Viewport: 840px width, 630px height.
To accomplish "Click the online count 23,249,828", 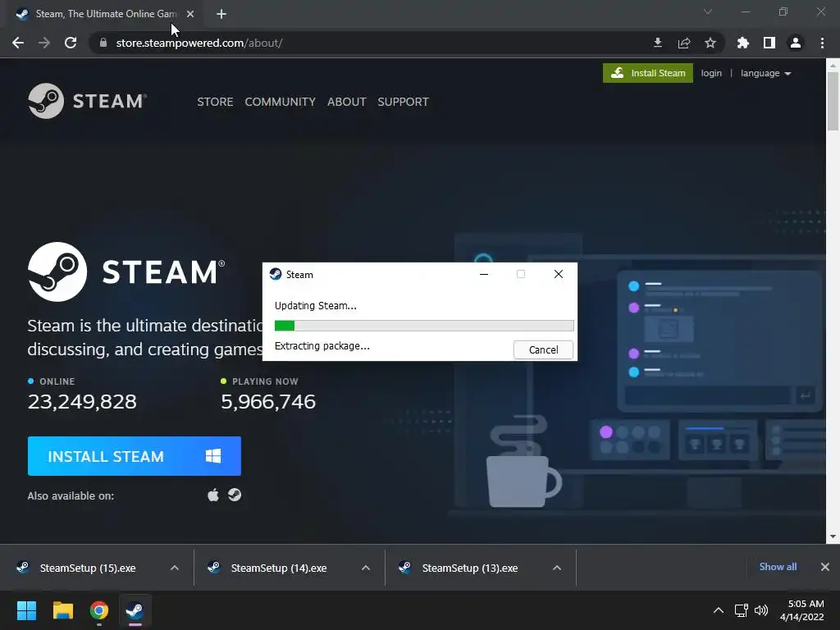I will (x=82, y=401).
